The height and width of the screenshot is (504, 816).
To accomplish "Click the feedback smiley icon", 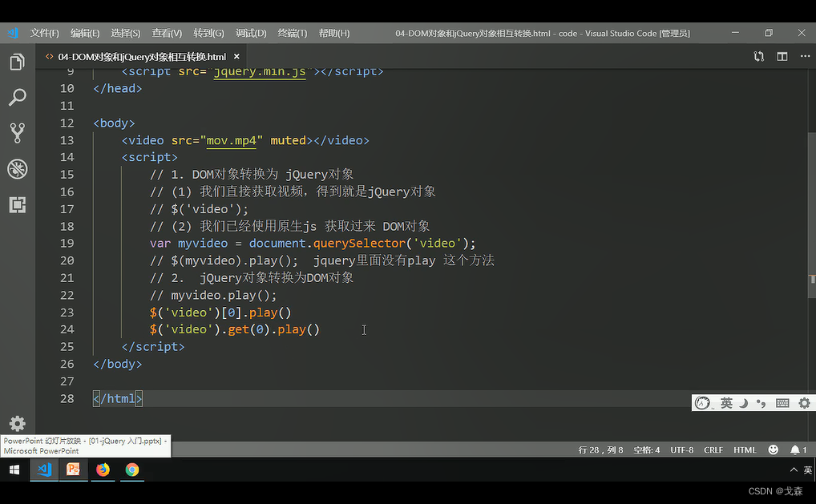I will [774, 450].
